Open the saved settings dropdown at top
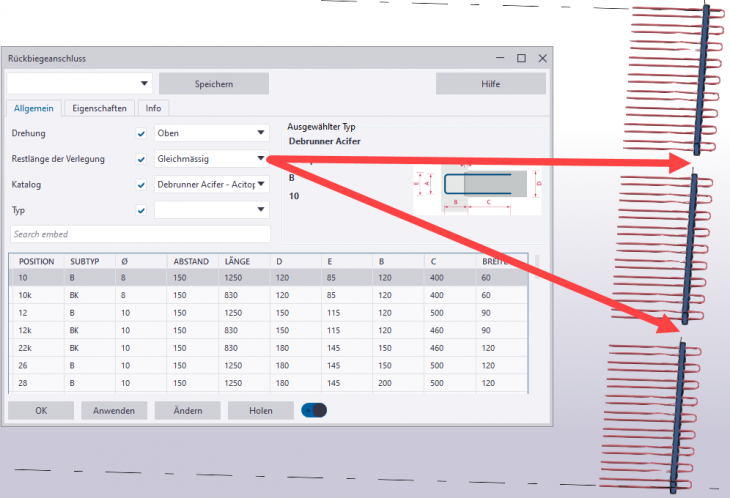Image resolution: width=730 pixels, height=498 pixels. 80,84
